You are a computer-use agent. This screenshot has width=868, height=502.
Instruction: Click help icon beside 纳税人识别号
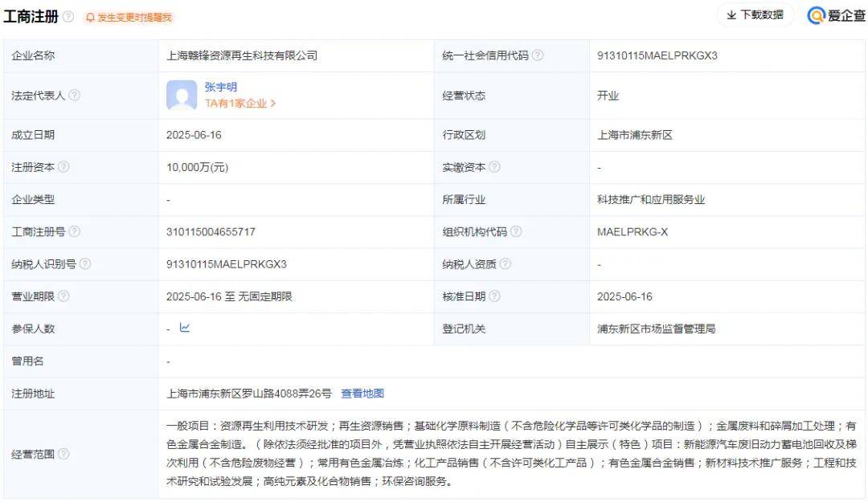(x=85, y=264)
